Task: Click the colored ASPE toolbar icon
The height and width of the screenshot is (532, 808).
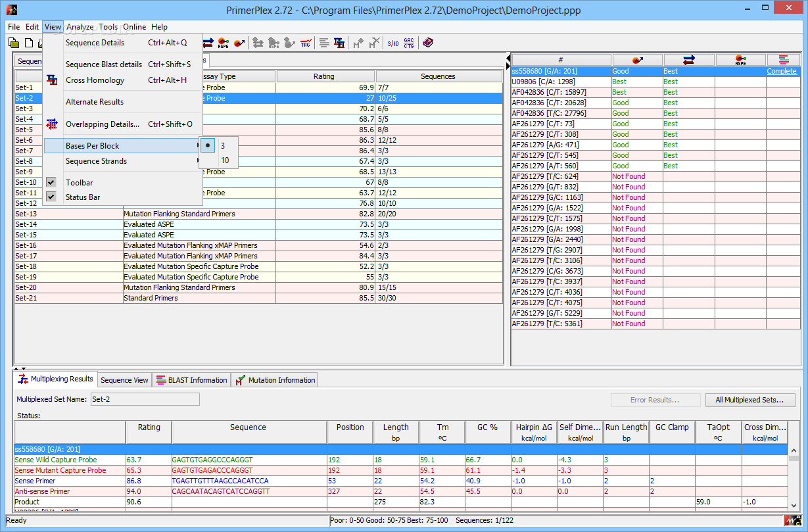Action: tap(224, 43)
